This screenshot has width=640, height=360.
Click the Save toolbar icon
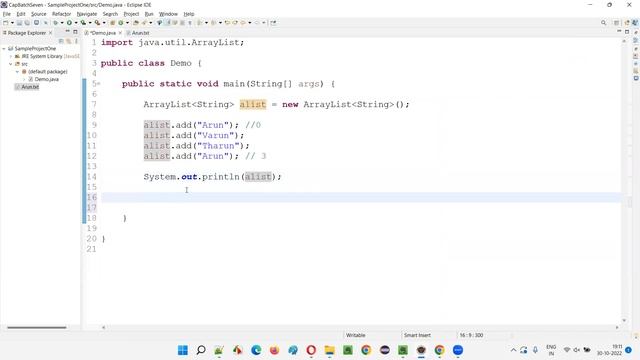[19, 23]
